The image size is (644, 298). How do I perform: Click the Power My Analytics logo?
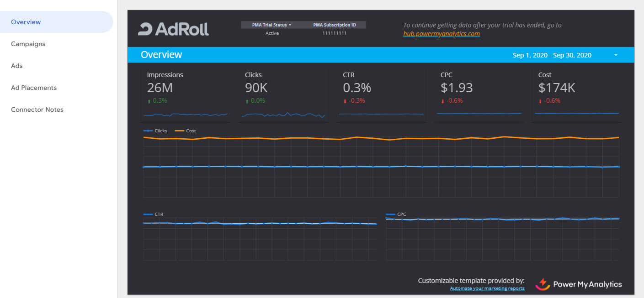[579, 284]
